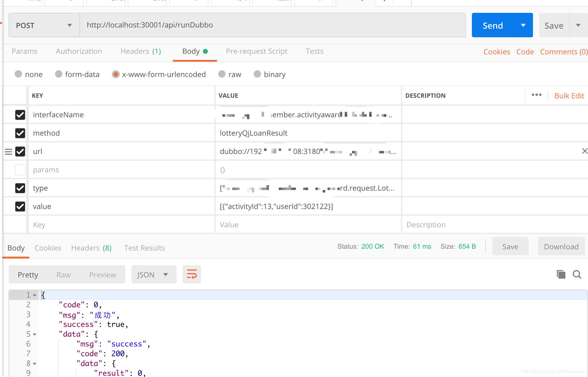
Task: Collapse the nested data object at line 8
Action: click(x=35, y=364)
